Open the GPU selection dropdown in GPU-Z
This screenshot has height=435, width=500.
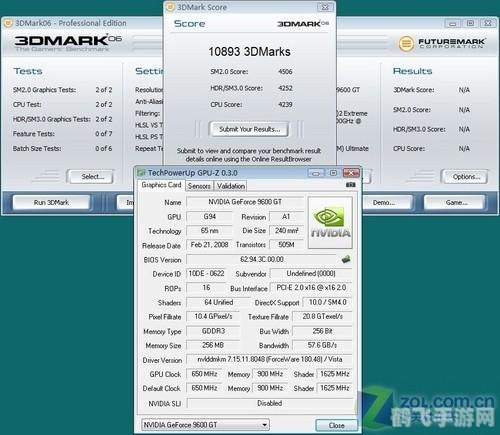point(205,425)
